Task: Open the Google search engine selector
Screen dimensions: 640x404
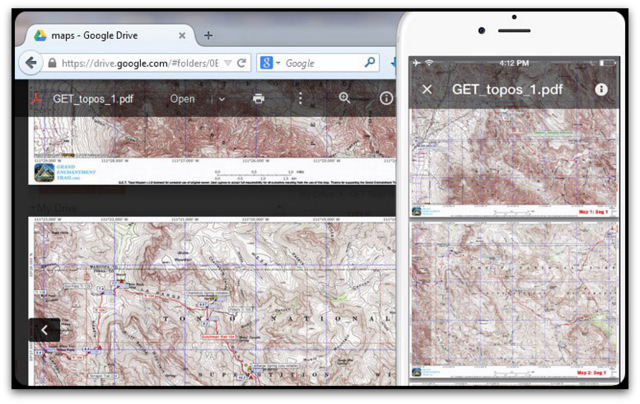Action: pos(269,63)
